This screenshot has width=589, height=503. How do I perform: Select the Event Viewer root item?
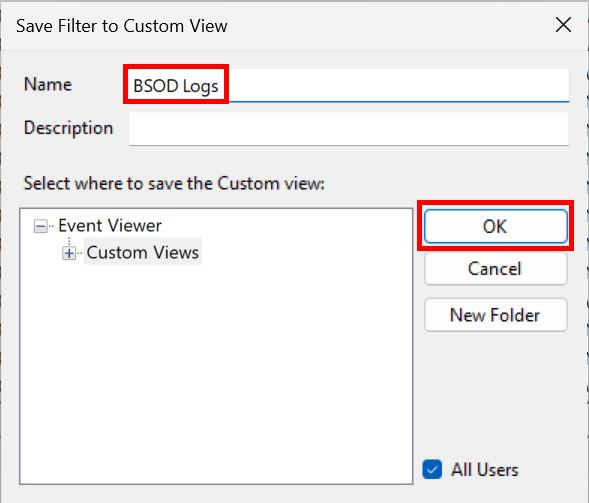(x=110, y=225)
